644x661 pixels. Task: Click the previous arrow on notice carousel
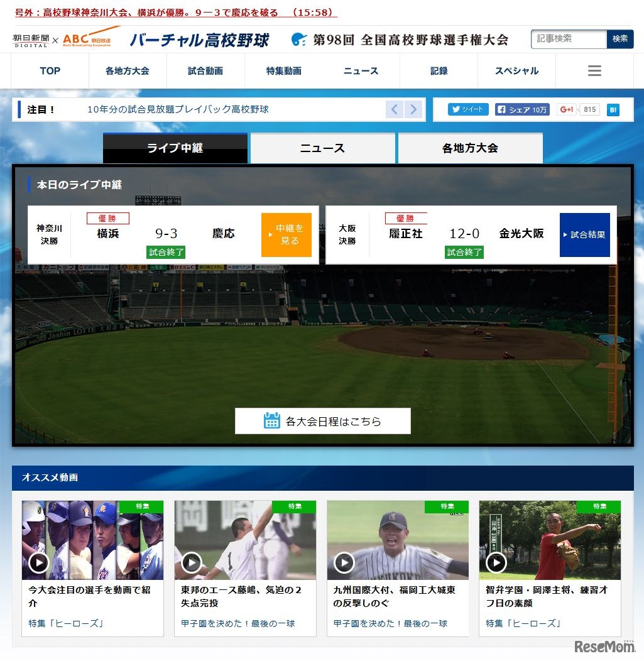[x=394, y=109]
